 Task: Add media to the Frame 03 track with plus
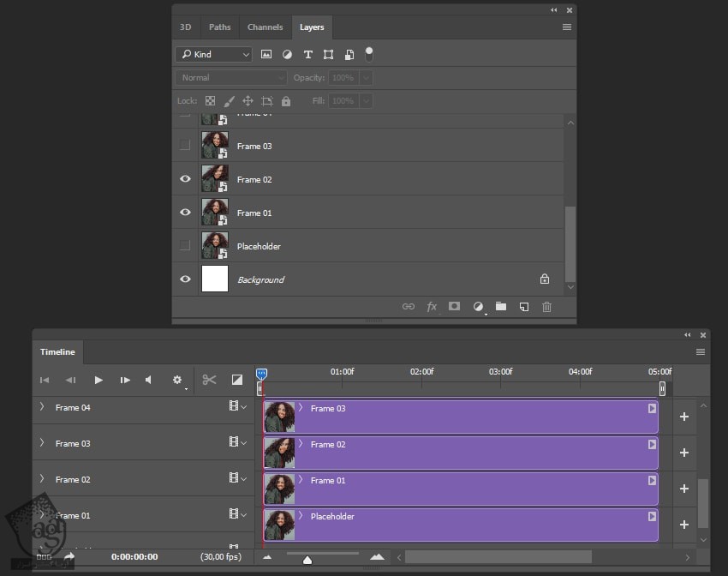coord(684,417)
